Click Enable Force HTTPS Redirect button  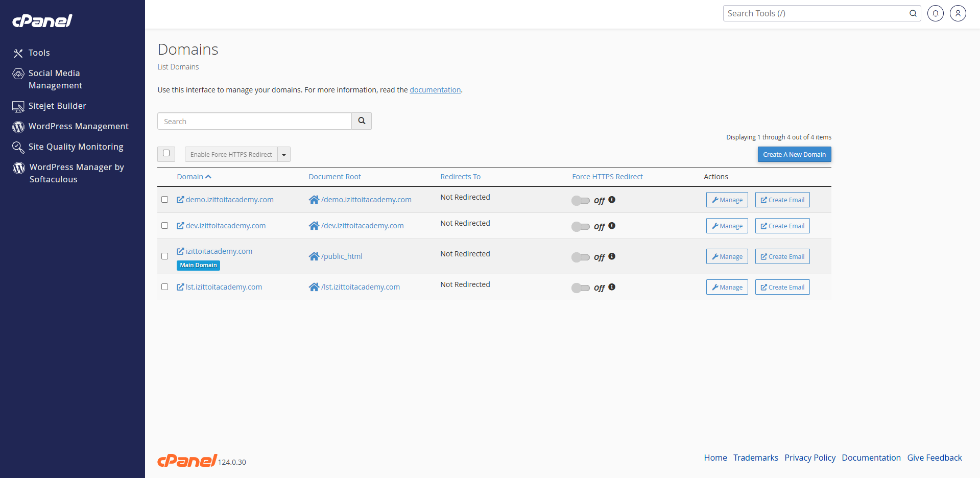coord(231,154)
